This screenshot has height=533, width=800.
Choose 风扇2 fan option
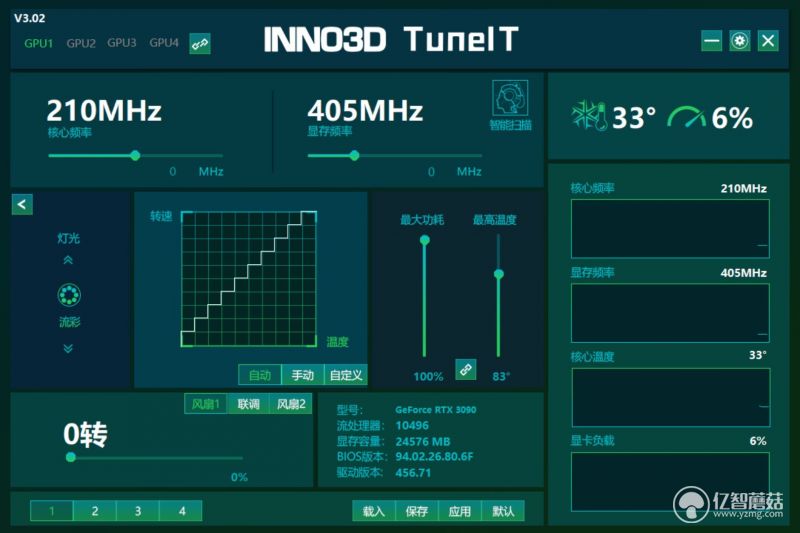click(x=291, y=404)
